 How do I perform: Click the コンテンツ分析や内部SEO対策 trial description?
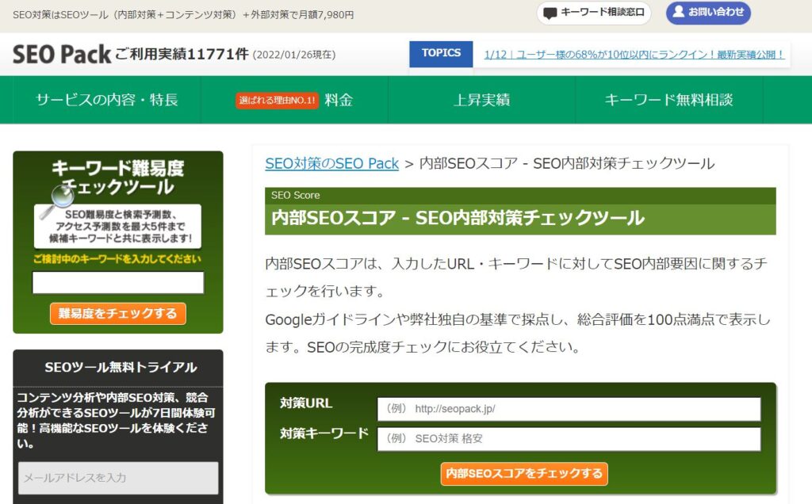pos(116,420)
